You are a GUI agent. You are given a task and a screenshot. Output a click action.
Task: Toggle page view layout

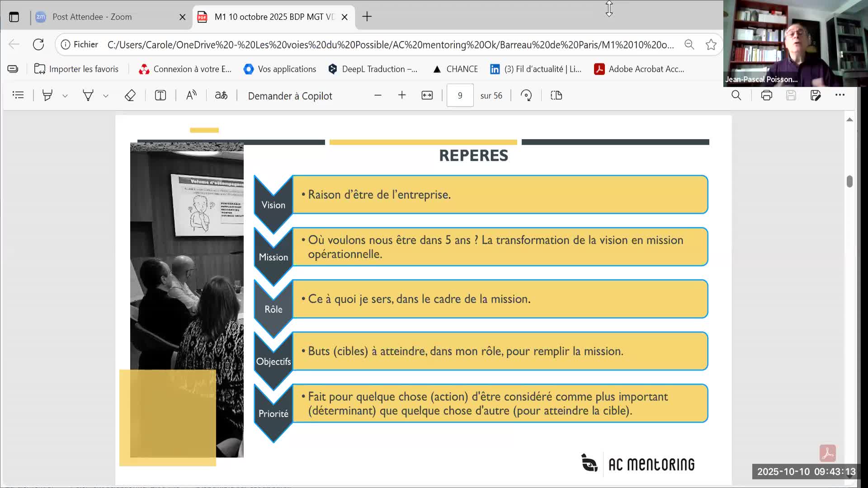click(x=556, y=95)
